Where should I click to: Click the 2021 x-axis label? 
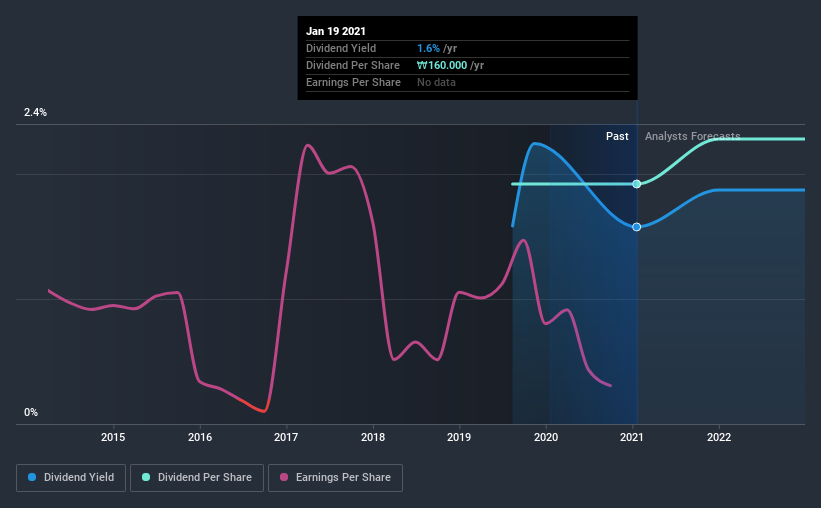point(632,437)
